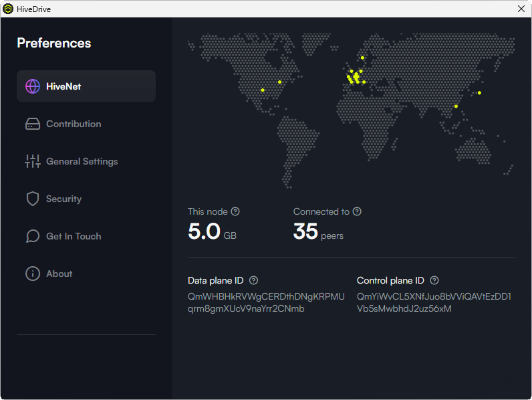Click help icon beside Control plane ID
The image size is (532, 400).
click(434, 281)
